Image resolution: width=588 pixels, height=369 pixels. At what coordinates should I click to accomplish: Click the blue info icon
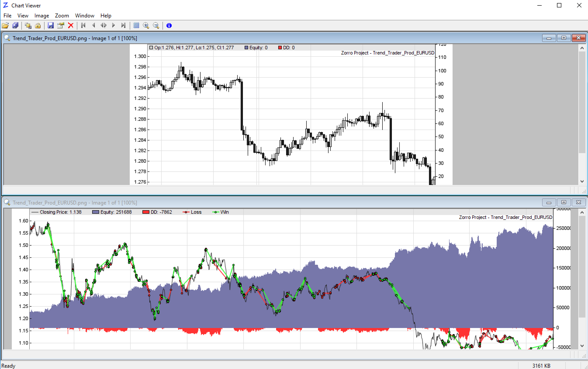pos(169,25)
